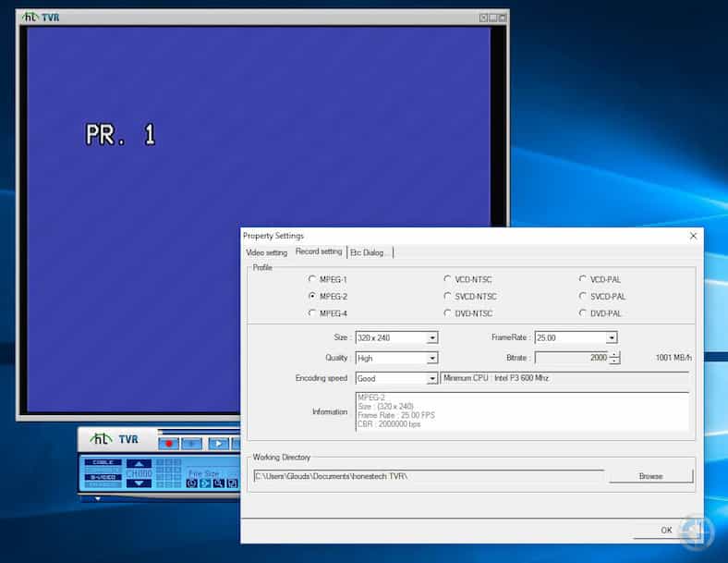This screenshot has width=728, height=563.
Task: Open the Encoding speed dropdown
Action: pos(432,379)
